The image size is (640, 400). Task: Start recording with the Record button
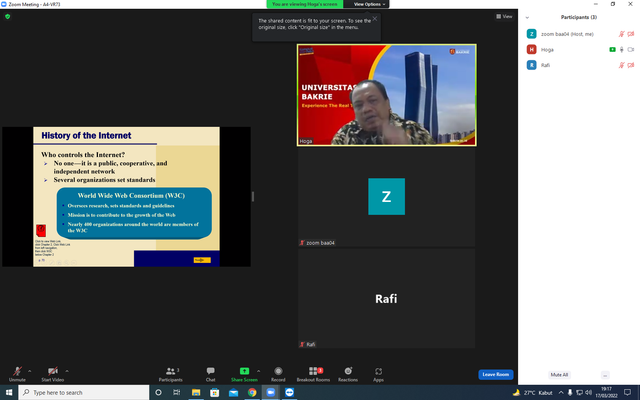(x=278, y=374)
